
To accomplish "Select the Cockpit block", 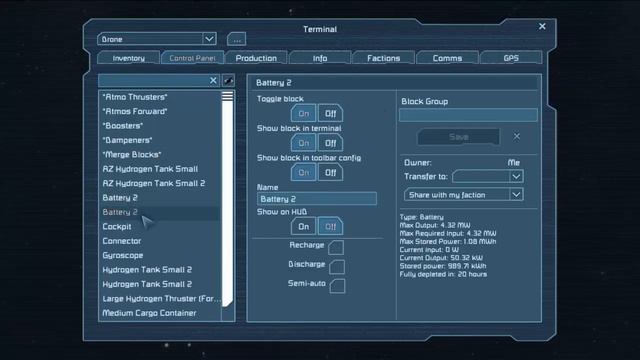I will [x=160, y=227].
